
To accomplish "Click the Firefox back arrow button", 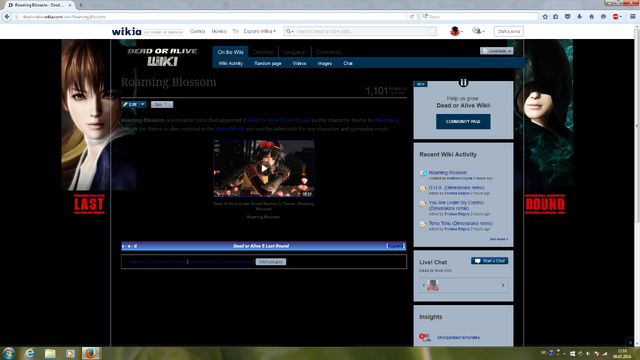I will tap(7, 17).
